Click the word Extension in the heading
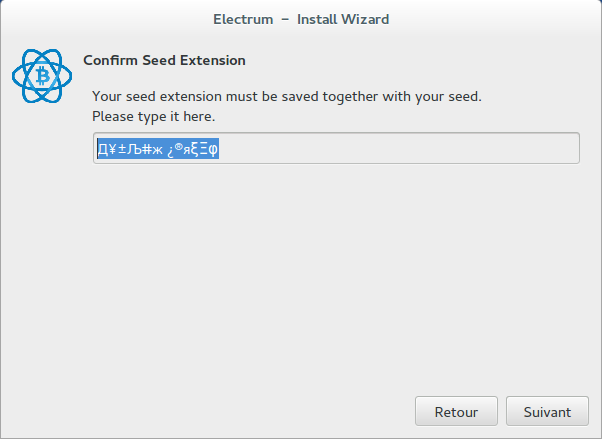The image size is (602, 439). pos(213,60)
